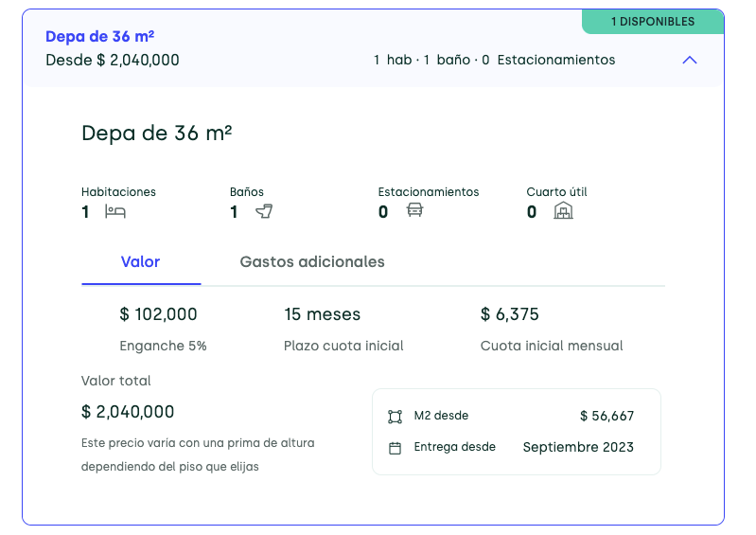Screen dimensions: 756x535
Task: Select the 15 meses value
Action: (x=322, y=314)
